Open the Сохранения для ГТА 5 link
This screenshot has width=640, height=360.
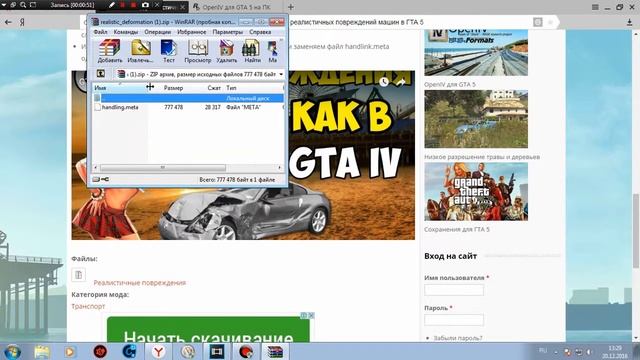[x=457, y=229]
